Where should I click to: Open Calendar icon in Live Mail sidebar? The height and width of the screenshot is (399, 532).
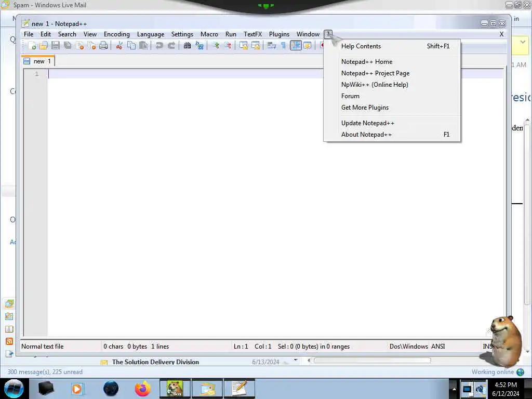(x=9, y=316)
